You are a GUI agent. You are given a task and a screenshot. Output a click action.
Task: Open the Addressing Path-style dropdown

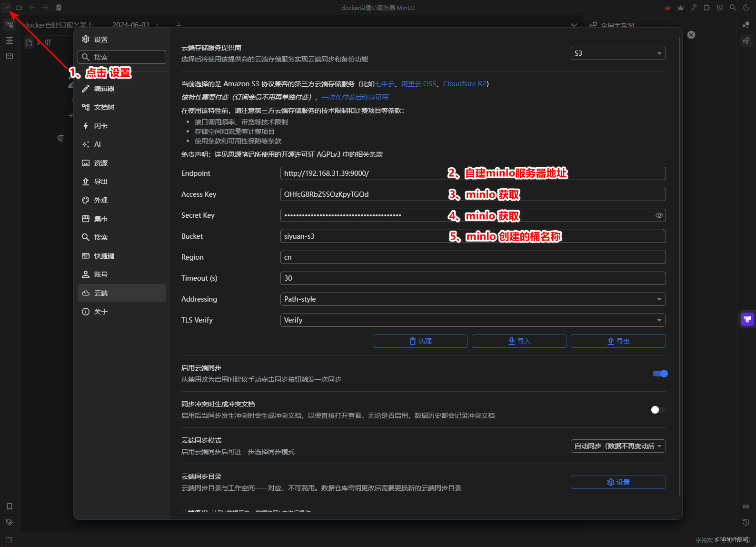(x=473, y=299)
